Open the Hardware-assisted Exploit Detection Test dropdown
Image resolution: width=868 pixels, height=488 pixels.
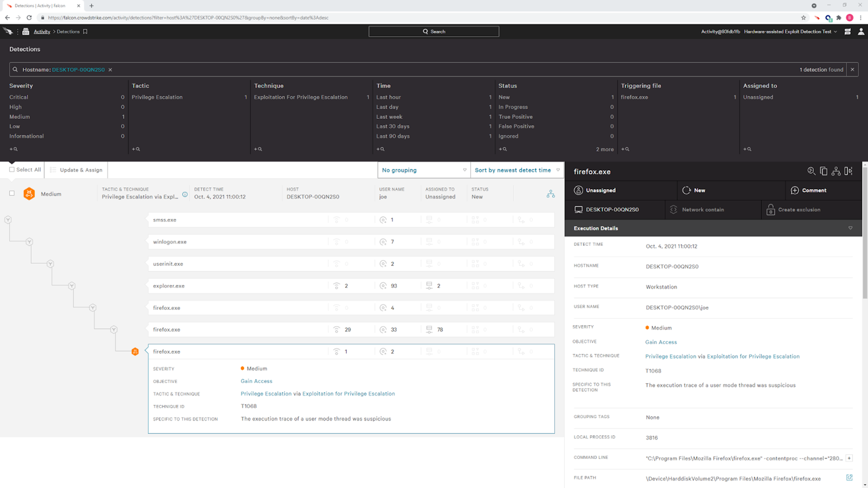tap(790, 32)
